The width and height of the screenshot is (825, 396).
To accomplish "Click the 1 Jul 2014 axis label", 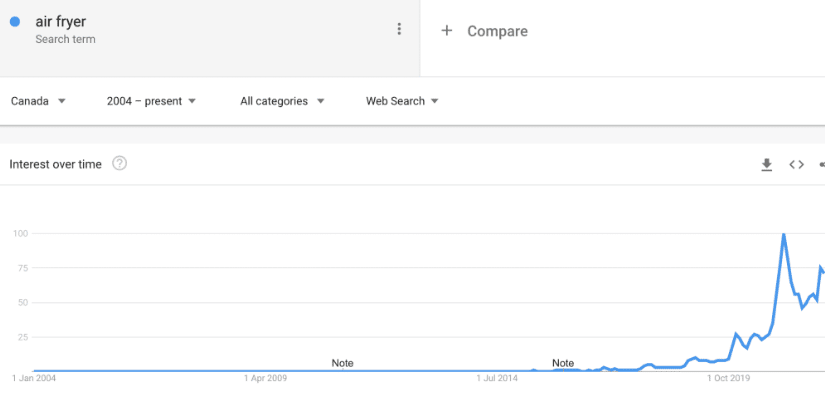I will click(x=497, y=378).
